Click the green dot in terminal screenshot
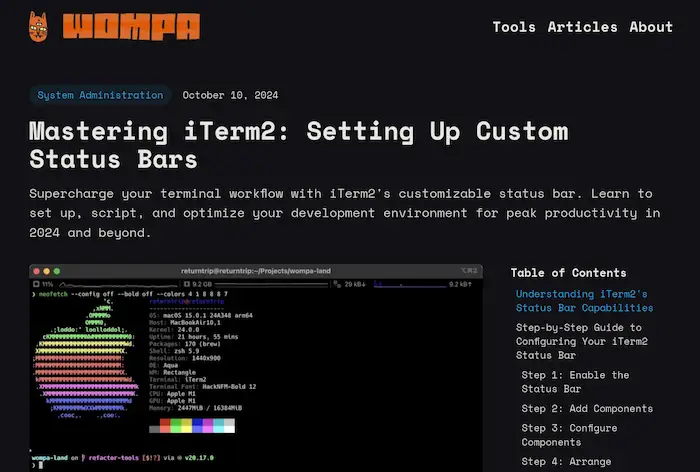The height and width of the screenshot is (472, 700). 57,271
